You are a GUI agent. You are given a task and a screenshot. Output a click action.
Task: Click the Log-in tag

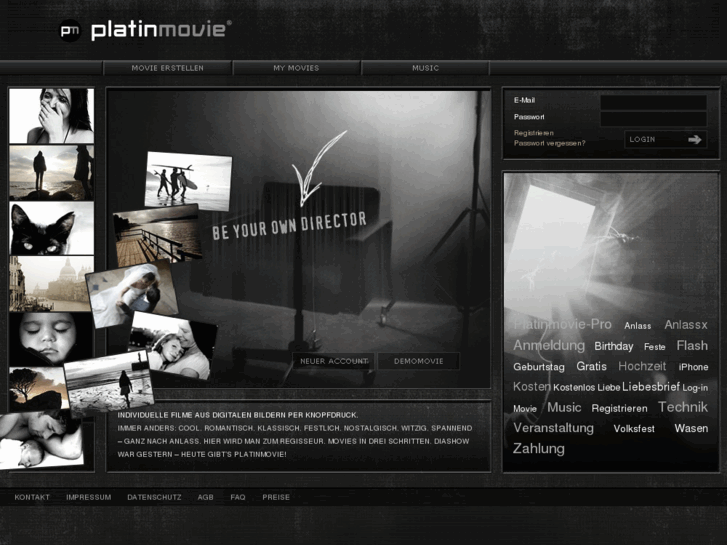(x=695, y=388)
